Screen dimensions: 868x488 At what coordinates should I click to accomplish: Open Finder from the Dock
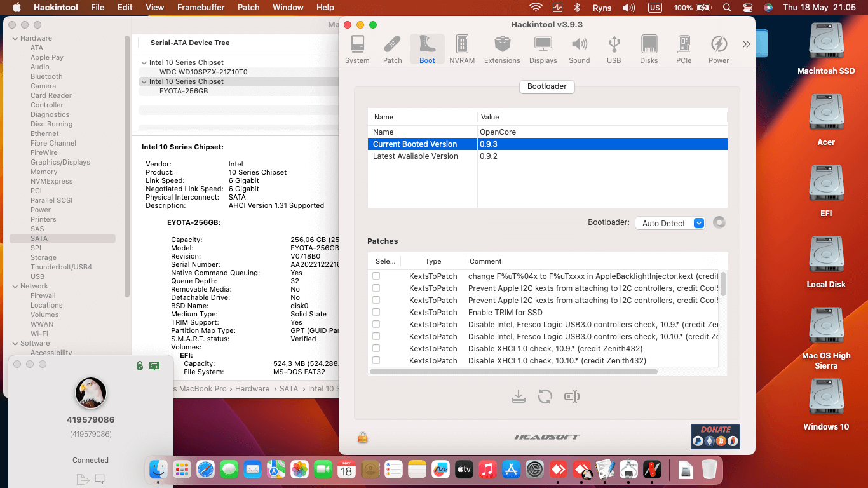(x=158, y=470)
